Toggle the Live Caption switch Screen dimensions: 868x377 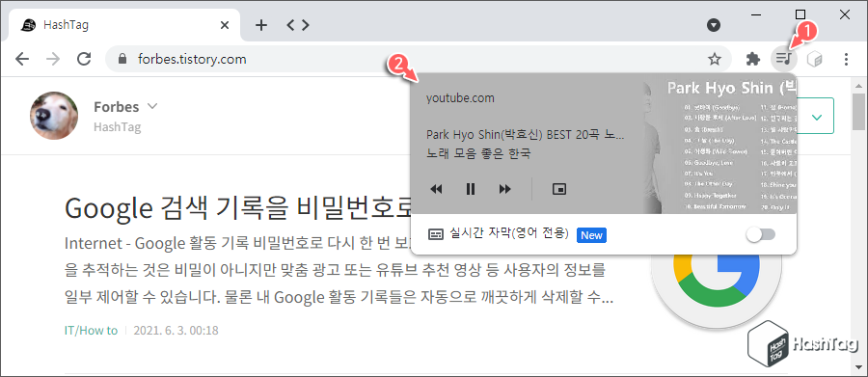[x=761, y=234]
